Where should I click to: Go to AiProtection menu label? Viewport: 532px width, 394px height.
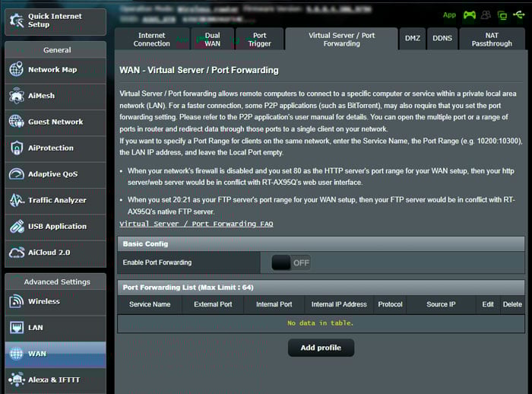point(51,148)
